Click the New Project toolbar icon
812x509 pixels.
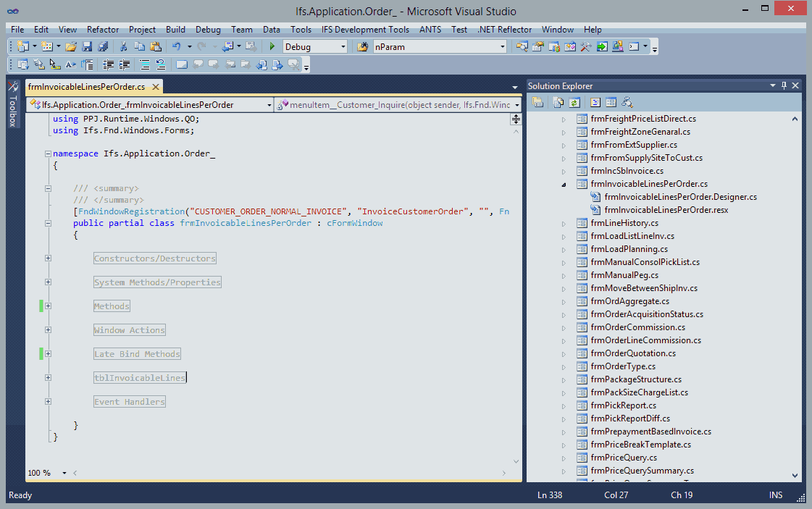click(x=22, y=46)
